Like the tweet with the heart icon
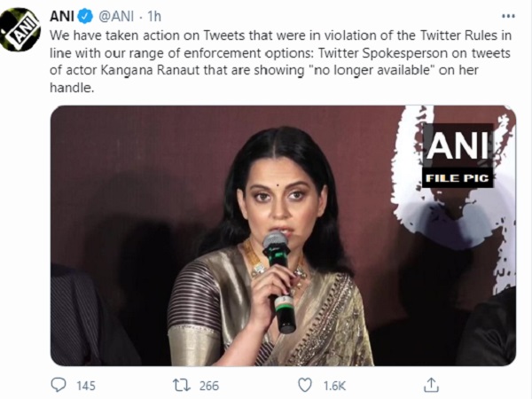Viewport: 532px width, 399px height. 305,384
